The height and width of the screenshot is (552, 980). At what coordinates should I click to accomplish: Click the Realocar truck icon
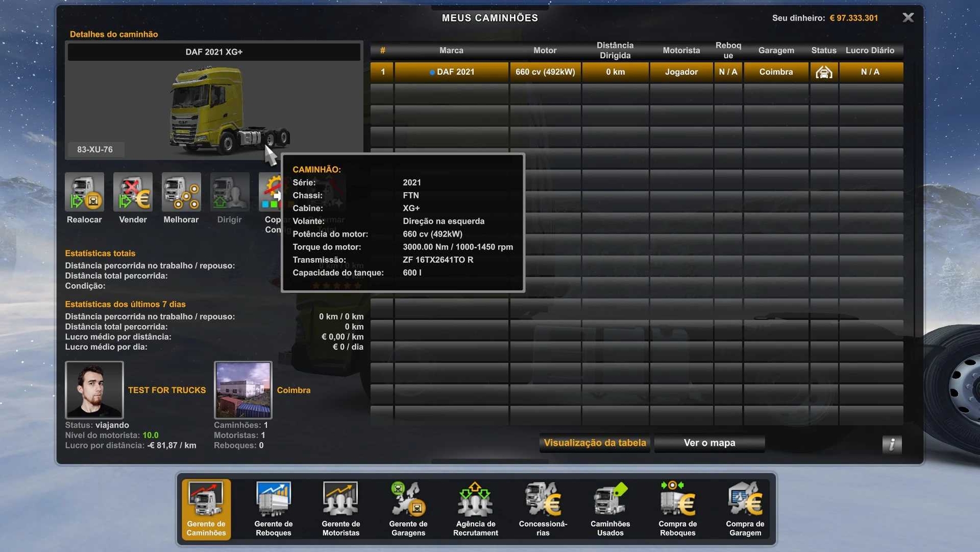pyautogui.click(x=84, y=192)
